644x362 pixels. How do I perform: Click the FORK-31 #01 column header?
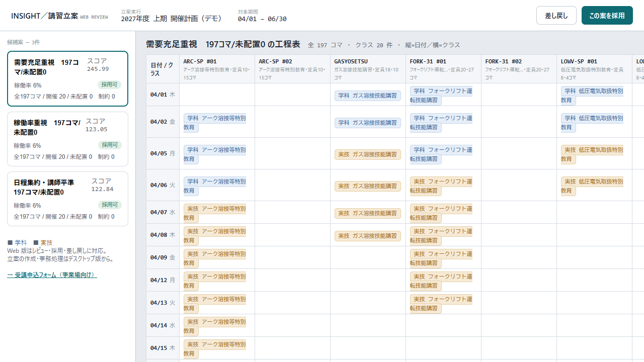click(x=443, y=69)
